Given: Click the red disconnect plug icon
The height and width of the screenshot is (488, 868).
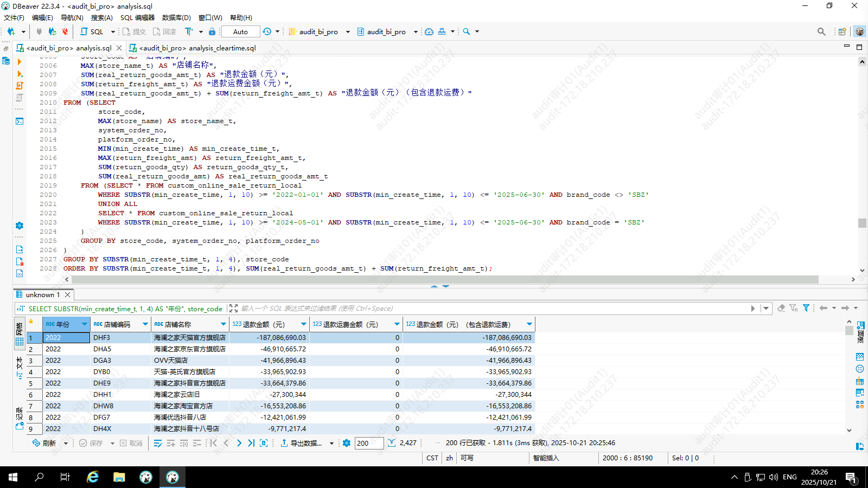Looking at the screenshot, I should (65, 31).
